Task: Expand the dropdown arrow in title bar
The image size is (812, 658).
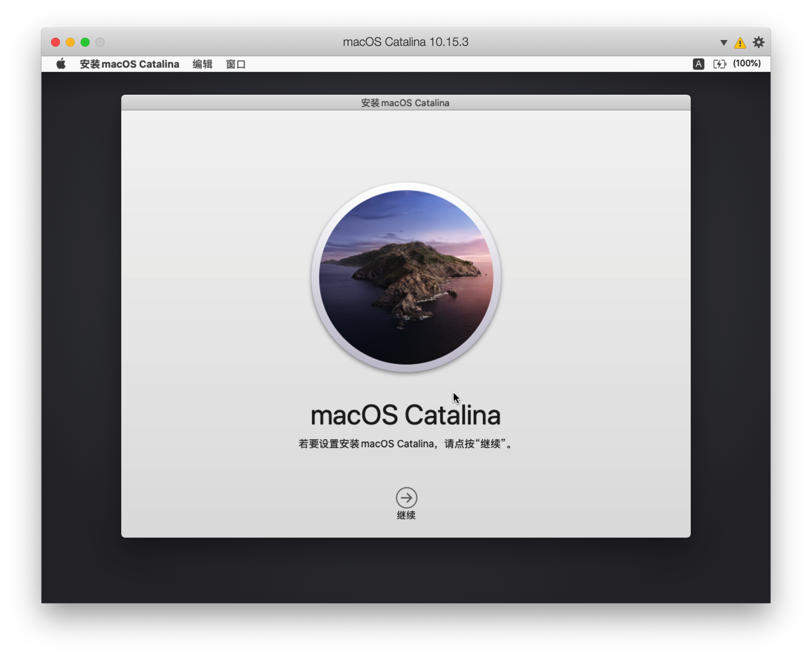Action: coord(723,43)
